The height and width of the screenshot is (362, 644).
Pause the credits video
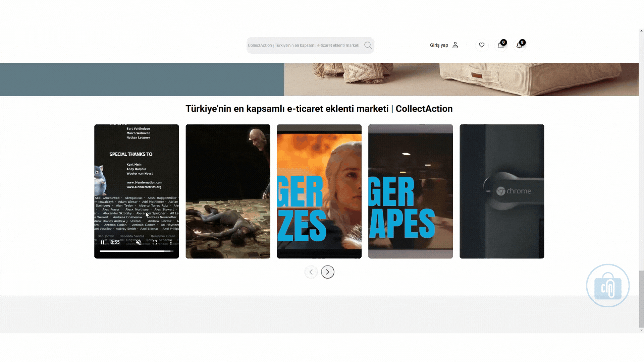[102, 242]
